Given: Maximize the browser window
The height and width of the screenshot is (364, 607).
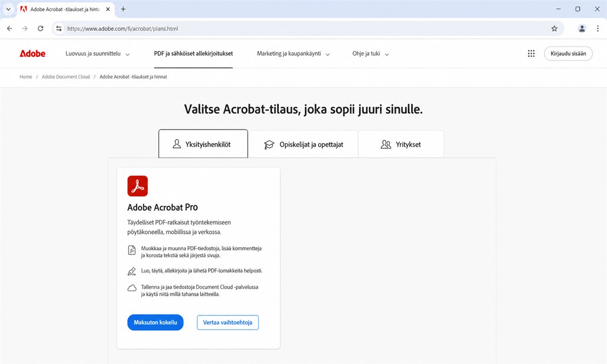Looking at the screenshot, I should click(578, 9).
